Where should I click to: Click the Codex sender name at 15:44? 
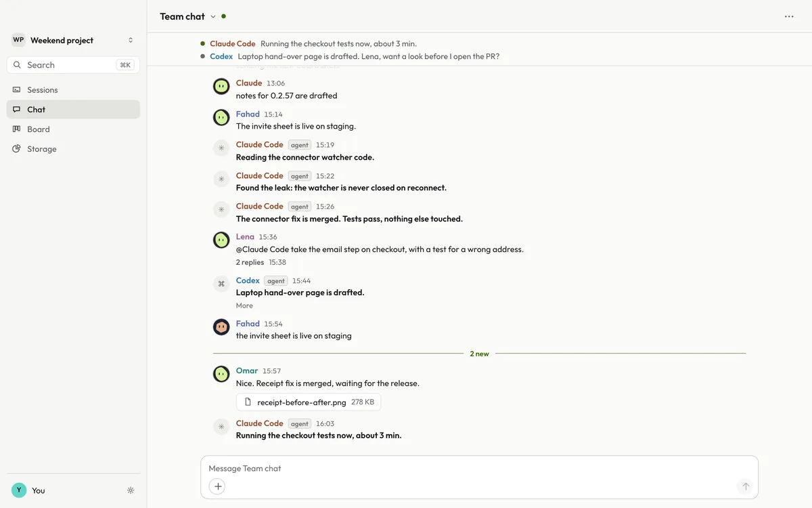click(x=248, y=280)
